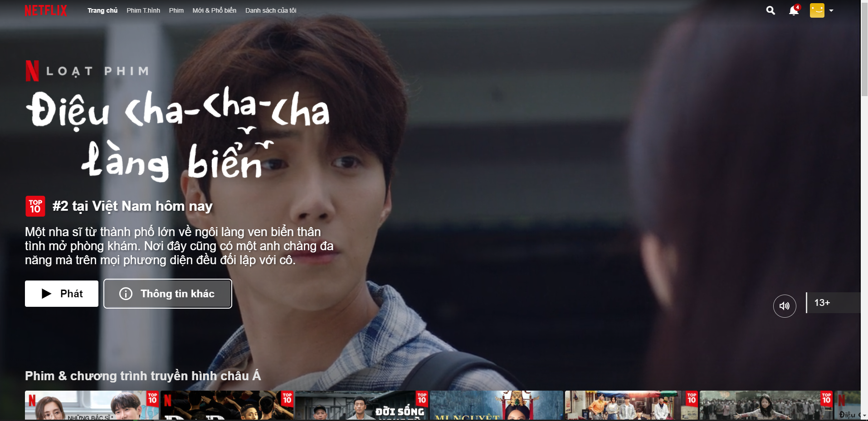Click the #2 tại Việt Nam hôm nay text

click(132, 206)
